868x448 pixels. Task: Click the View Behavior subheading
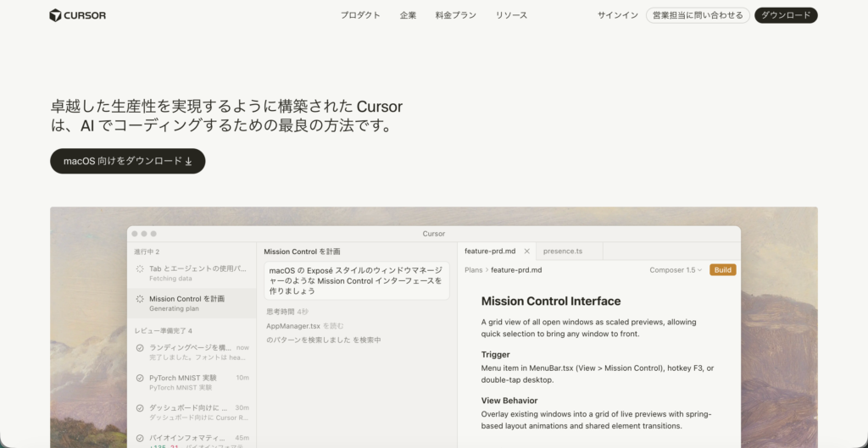pyautogui.click(x=509, y=401)
